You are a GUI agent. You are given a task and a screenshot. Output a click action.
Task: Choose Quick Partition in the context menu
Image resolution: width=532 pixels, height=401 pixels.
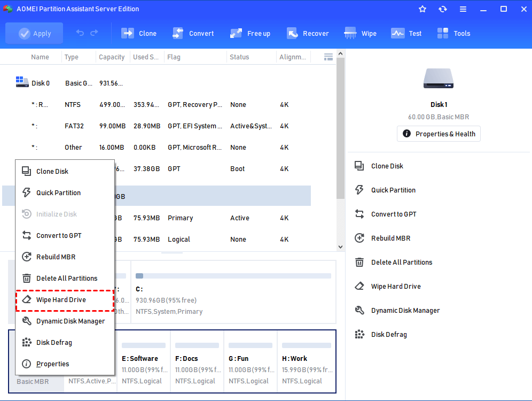65,192
